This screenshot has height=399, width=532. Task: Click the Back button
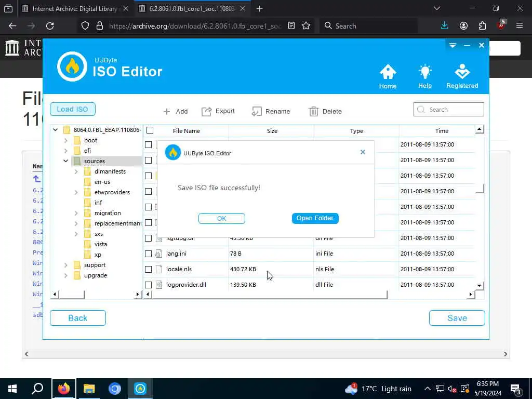tap(78, 318)
